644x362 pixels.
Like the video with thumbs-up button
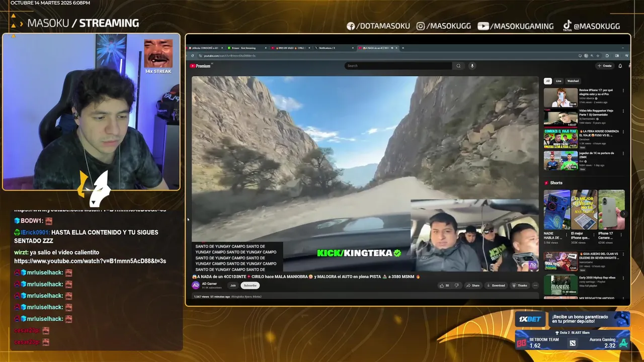point(444,286)
